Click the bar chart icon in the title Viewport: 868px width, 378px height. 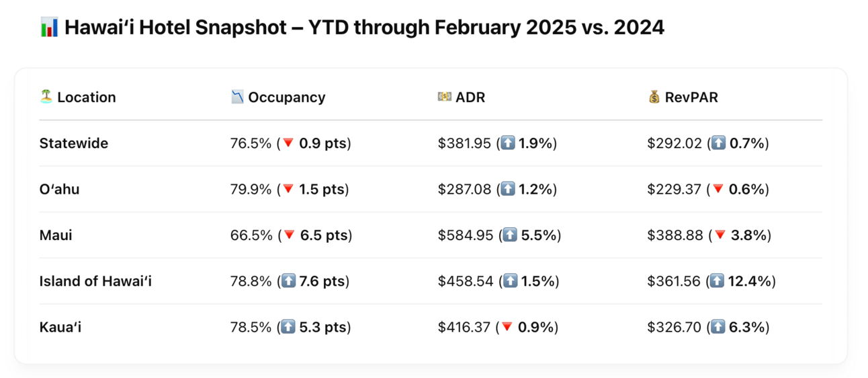[49, 28]
